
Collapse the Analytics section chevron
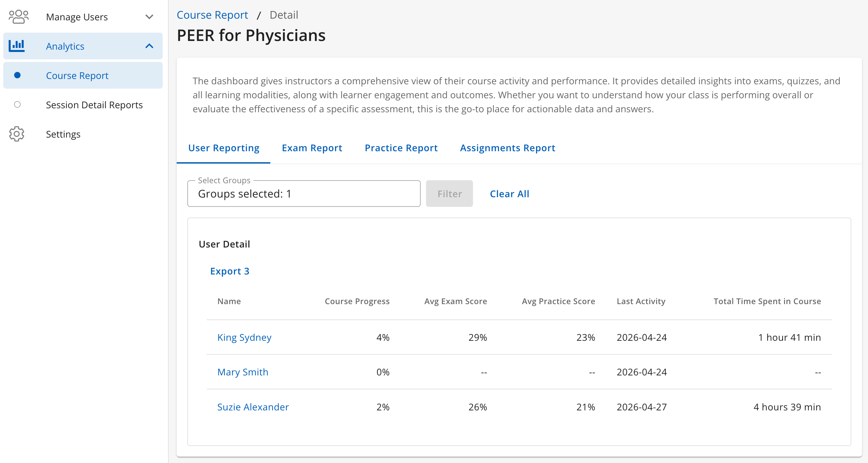[149, 46]
